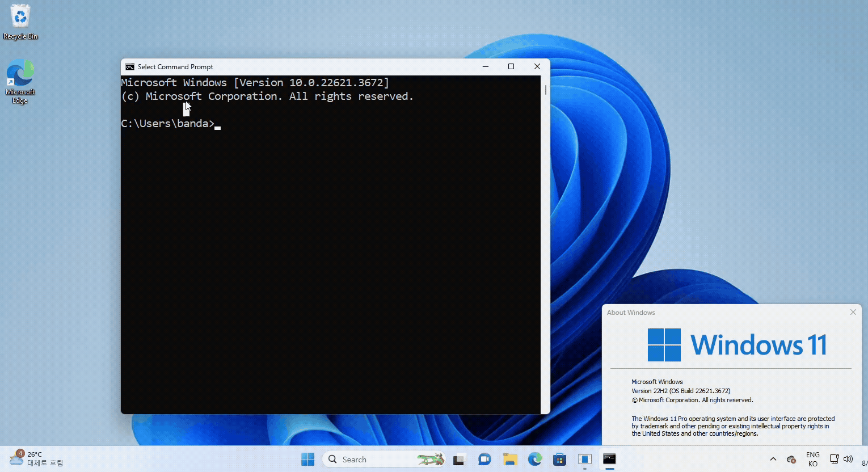Select the Microsoft Edge desktop shortcut
Screen dimensions: 868x472
click(20, 81)
